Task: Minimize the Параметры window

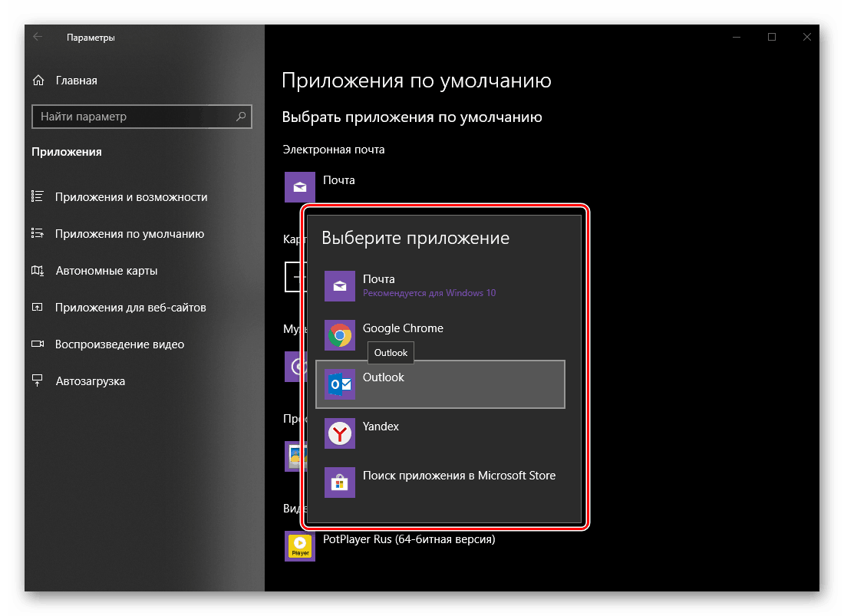Action: (x=737, y=37)
